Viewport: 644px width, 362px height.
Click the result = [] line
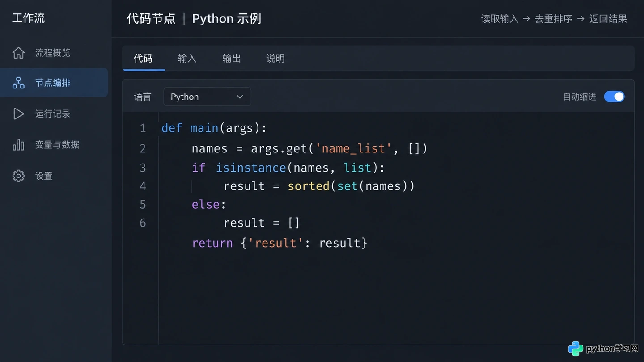[262, 223]
